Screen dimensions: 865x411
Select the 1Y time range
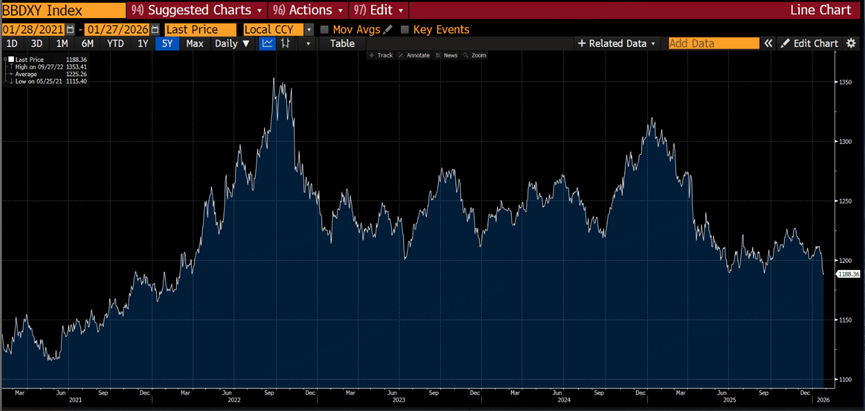pos(143,44)
